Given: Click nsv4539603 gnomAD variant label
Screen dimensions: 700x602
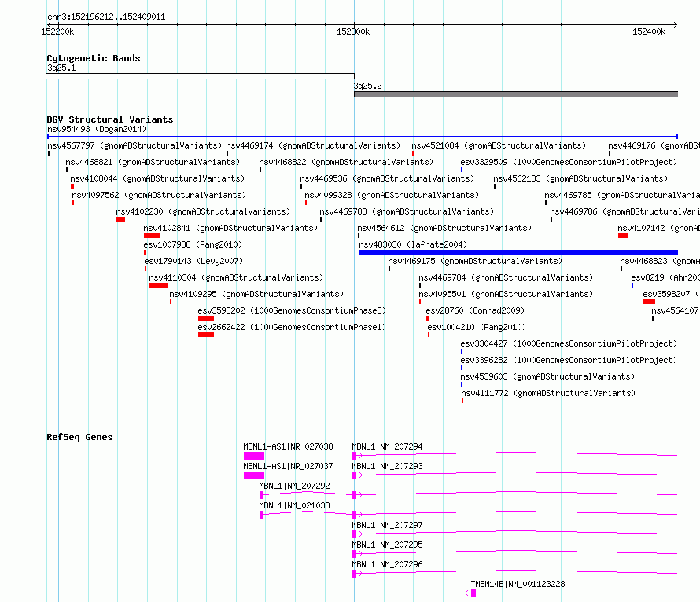Looking at the screenshot, I should [x=547, y=376].
